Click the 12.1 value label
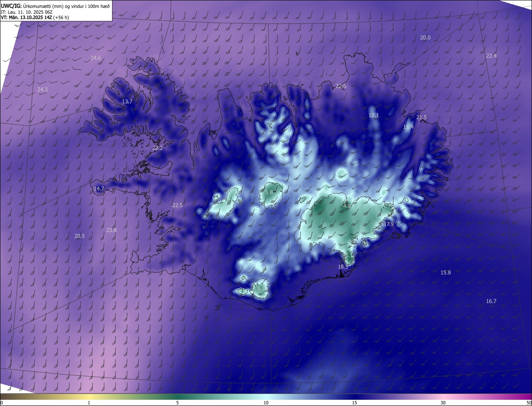This screenshot has width=532, height=406. click(374, 115)
